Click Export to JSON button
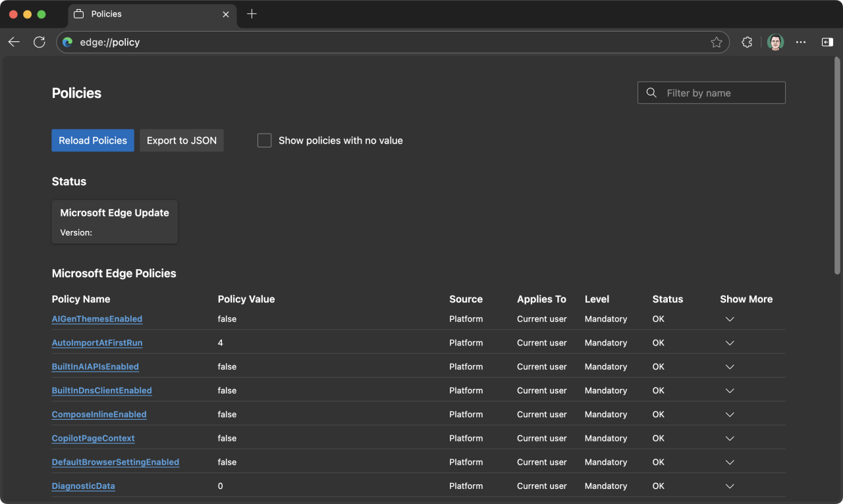Image resolution: width=843 pixels, height=504 pixels. pyautogui.click(x=181, y=140)
